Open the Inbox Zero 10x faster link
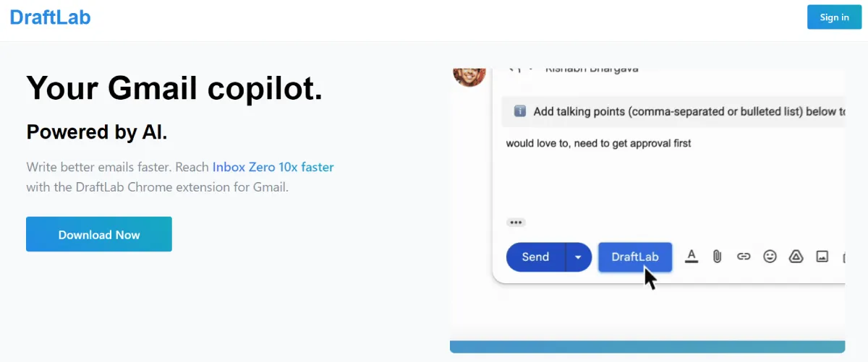 click(x=273, y=167)
